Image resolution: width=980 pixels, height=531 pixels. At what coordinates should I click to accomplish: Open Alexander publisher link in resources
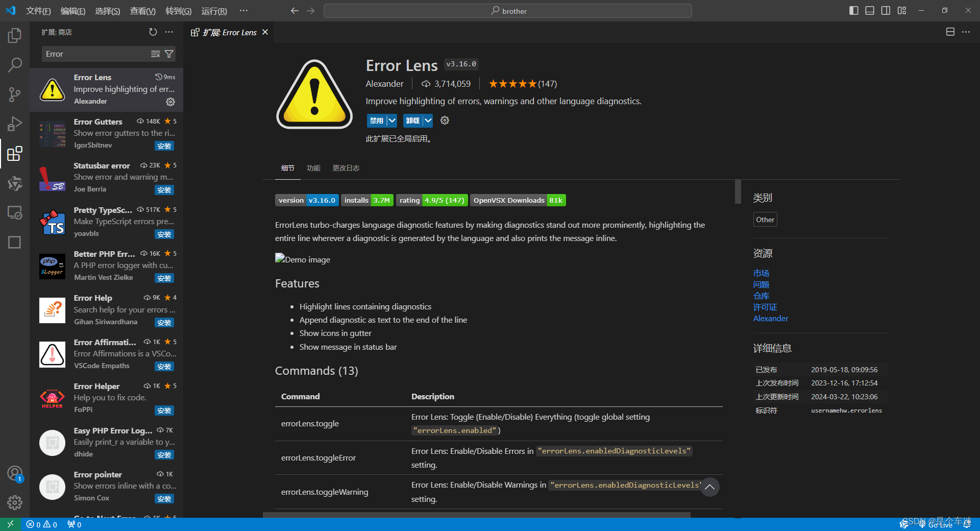click(771, 318)
